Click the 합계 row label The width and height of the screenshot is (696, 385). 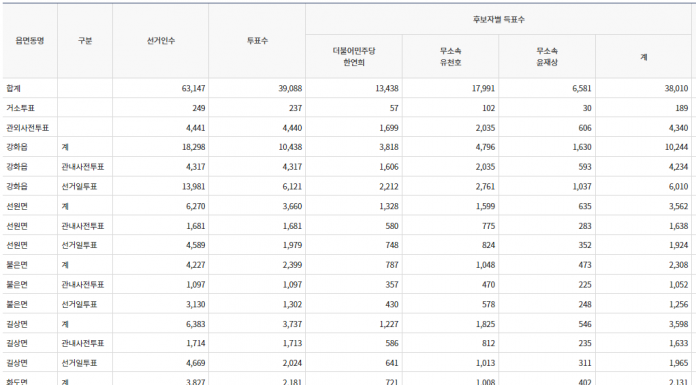(13, 88)
